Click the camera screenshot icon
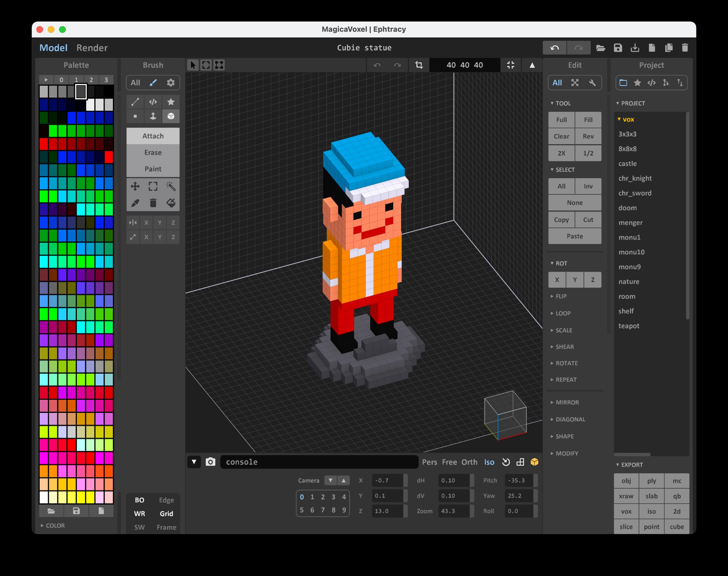The image size is (728, 576). point(210,462)
